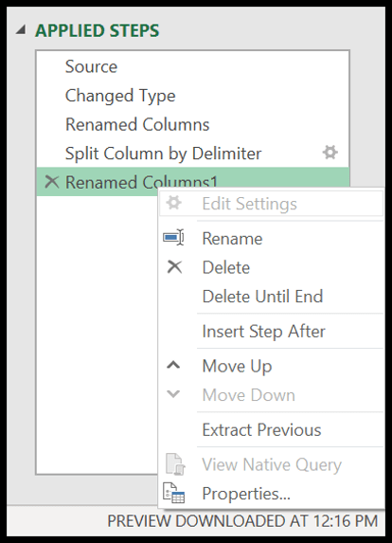Screen dimensions: 392x543
Task: Collapse the Applied Steps section triangle
Action: tap(22, 30)
